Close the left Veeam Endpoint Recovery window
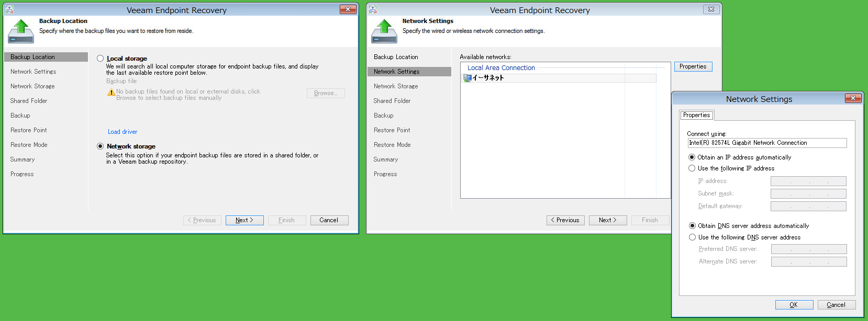 [x=348, y=9]
